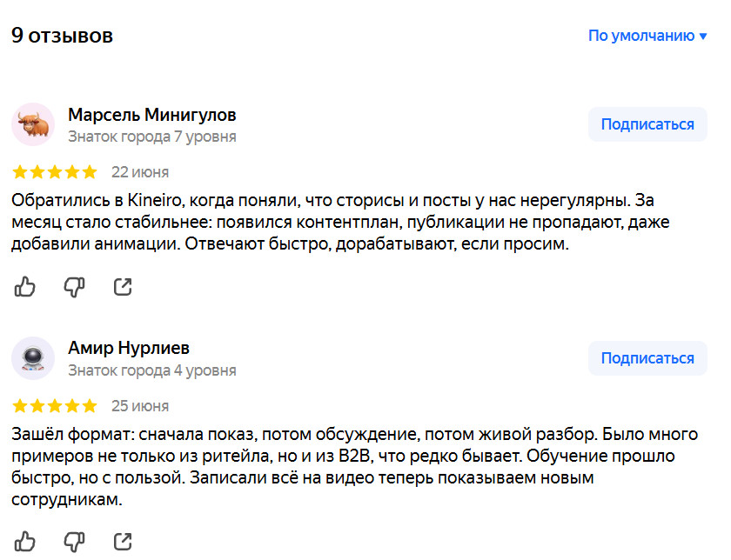731x560 pixels.
Task: Dislike Марсель Минигулов's review
Action: coord(74,286)
